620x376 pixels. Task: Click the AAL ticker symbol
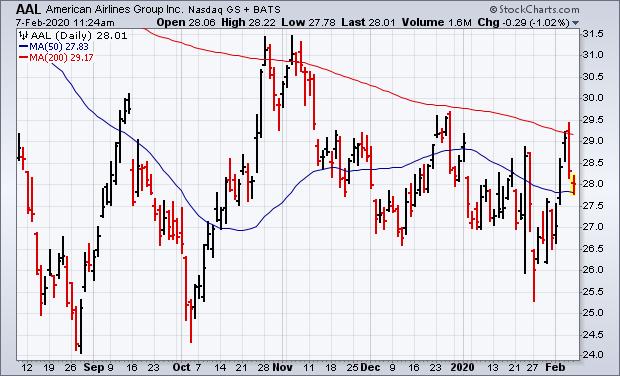(29, 9)
